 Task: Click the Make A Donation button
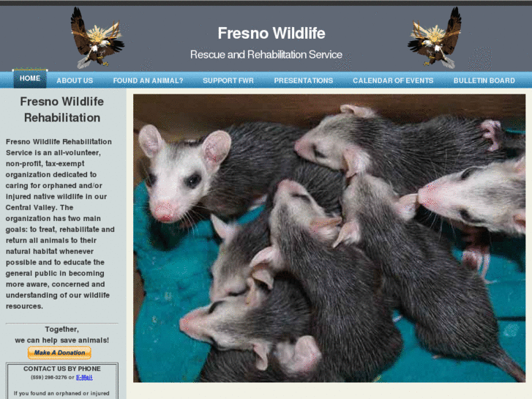click(x=59, y=352)
